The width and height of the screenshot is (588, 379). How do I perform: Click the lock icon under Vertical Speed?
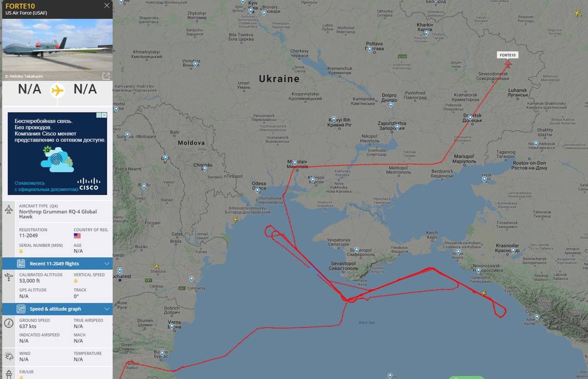click(x=76, y=281)
